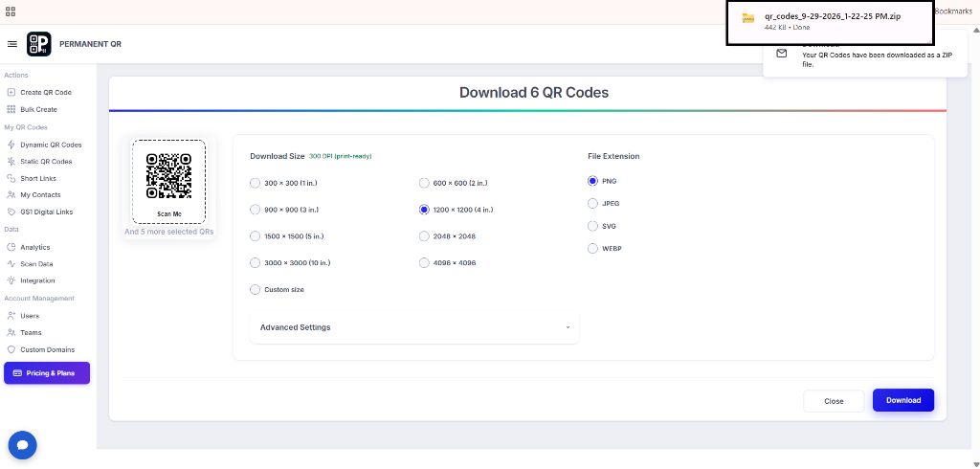Click the blue Download button
Image resolution: width=980 pixels, height=469 pixels.
click(x=903, y=400)
